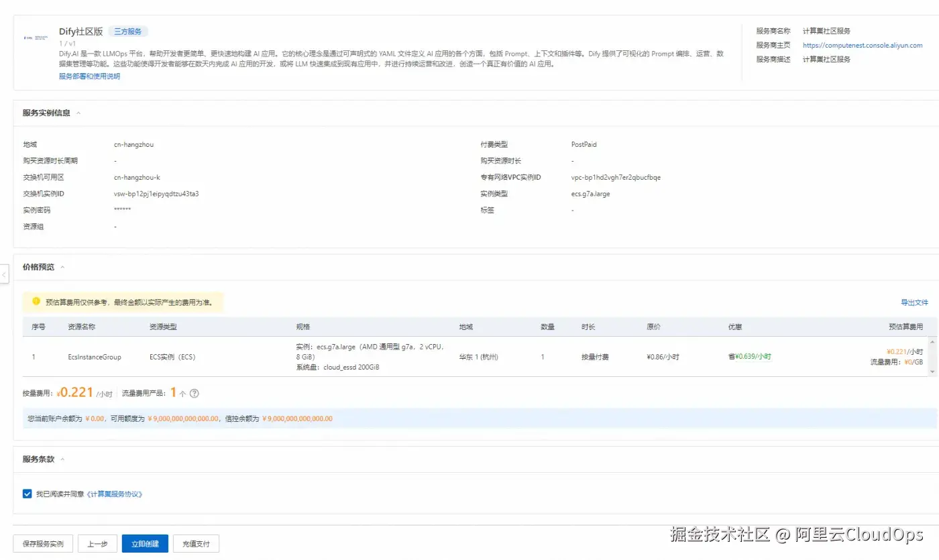939x560 pixels.
Task: Click the 华东 1 (杭州) region cell
Action: tap(478, 357)
